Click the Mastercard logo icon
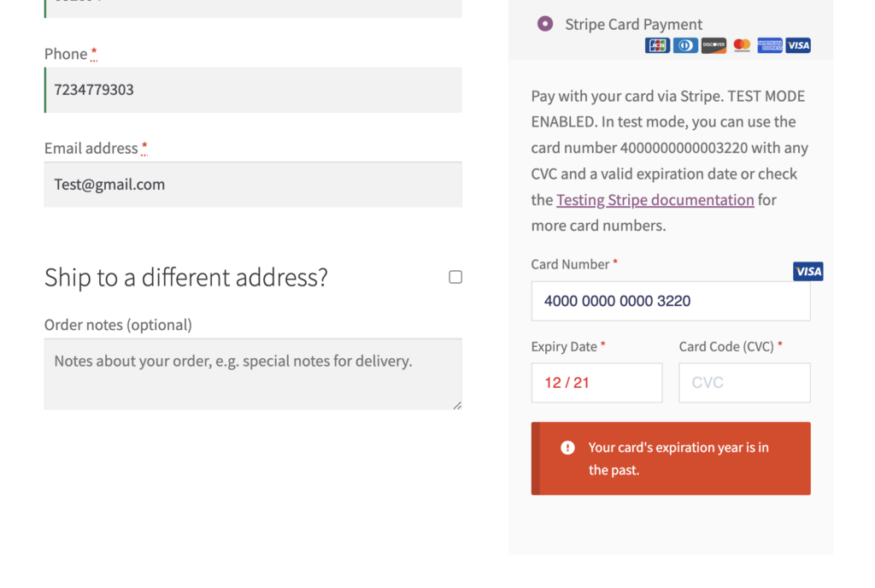875x588 pixels. click(x=742, y=45)
